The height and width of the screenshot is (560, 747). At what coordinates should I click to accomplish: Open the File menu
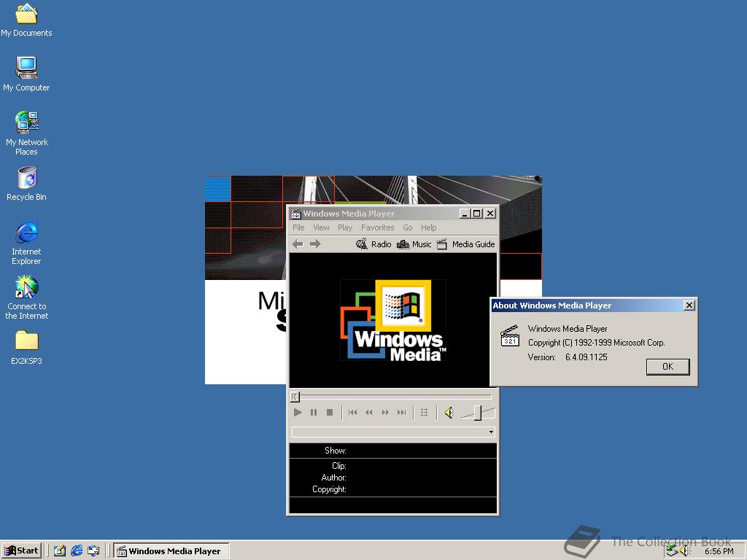(x=298, y=227)
